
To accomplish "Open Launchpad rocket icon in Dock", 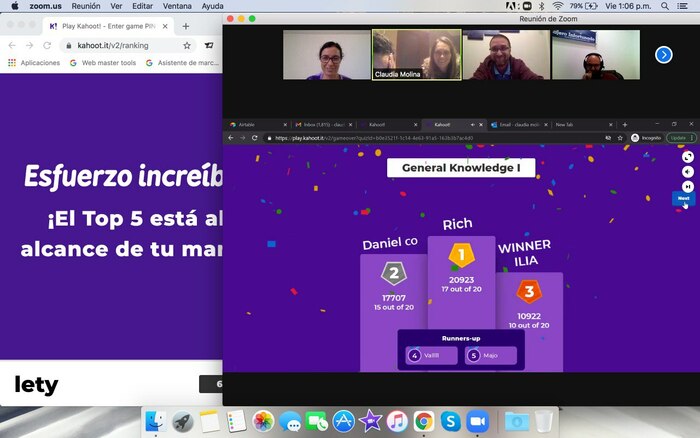I will pyautogui.click(x=183, y=421).
